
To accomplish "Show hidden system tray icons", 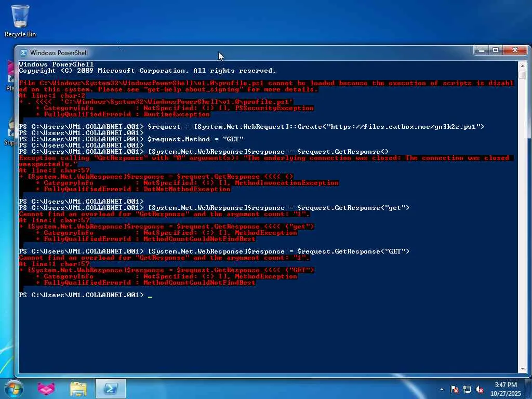I will coord(442,389).
